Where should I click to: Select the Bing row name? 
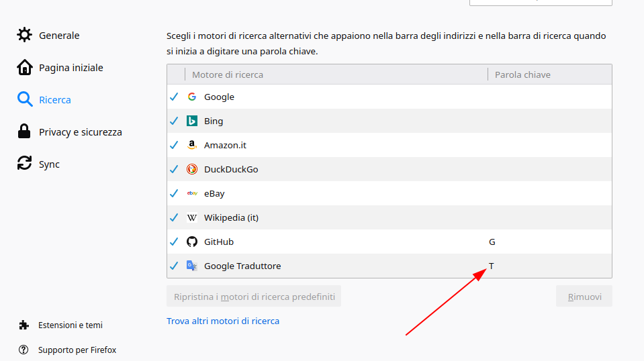[x=214, y=121]
